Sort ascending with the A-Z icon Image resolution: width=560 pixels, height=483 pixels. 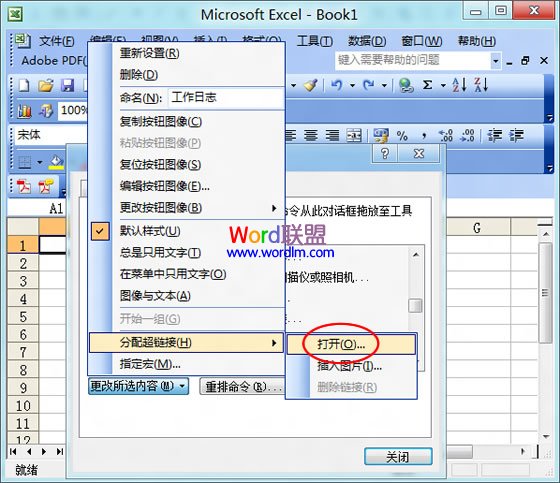[x=459, y=85]
